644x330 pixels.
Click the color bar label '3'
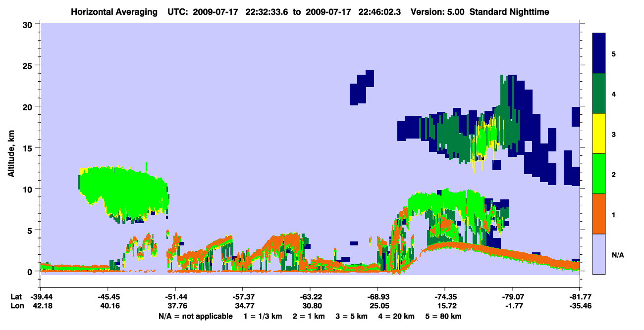[614, 134]
